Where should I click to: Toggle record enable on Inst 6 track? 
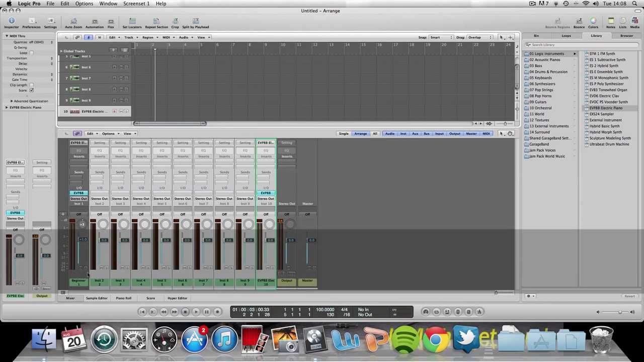click(114, 67)
